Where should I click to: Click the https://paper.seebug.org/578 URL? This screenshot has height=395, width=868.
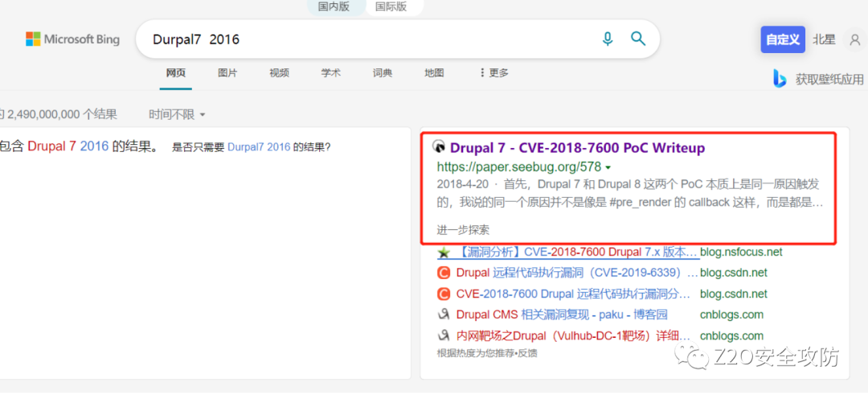tap(518, 167)
